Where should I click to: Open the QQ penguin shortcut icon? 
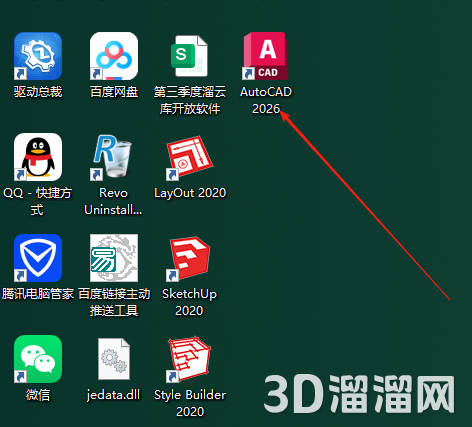tap(38, 157)
